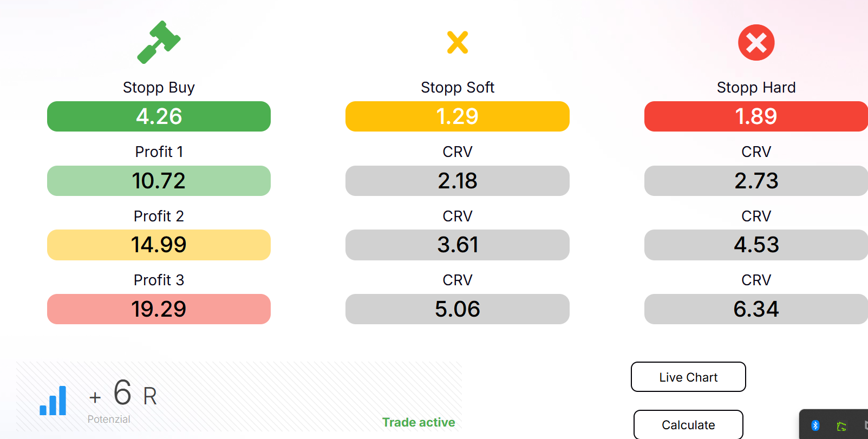
Task: Open the Live Chart
Action: point(688,377)
